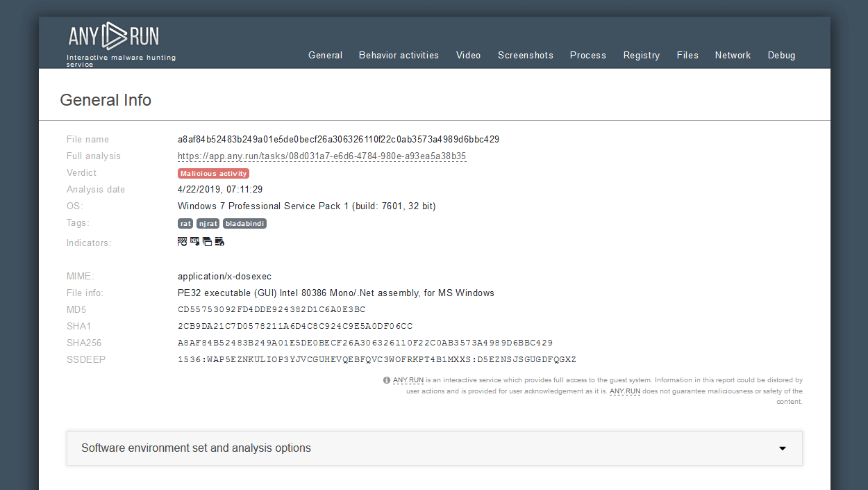Screen dimensions: 868x490
Task: Click the ANY.RUN logo
Action: click(113, 36)
